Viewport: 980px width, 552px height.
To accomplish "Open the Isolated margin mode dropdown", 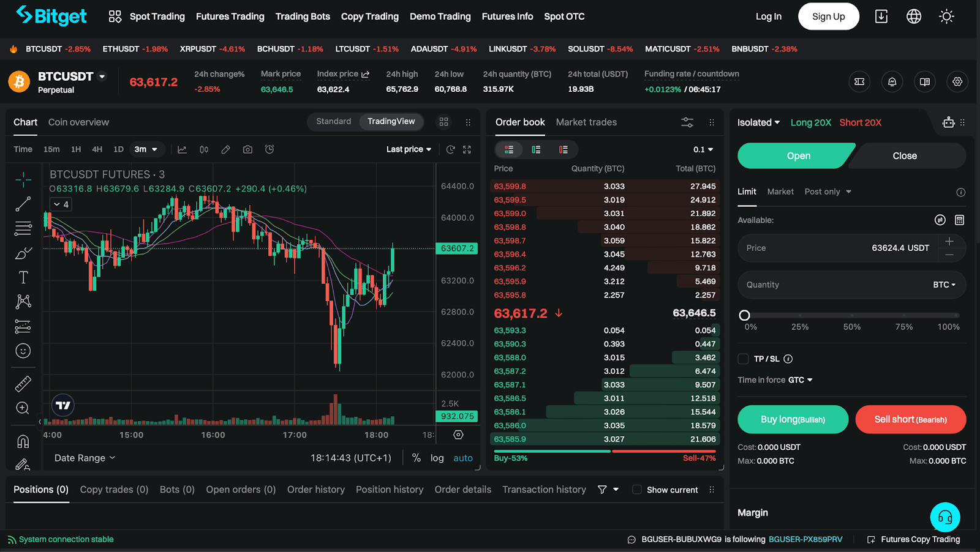I will coord(758,122).
